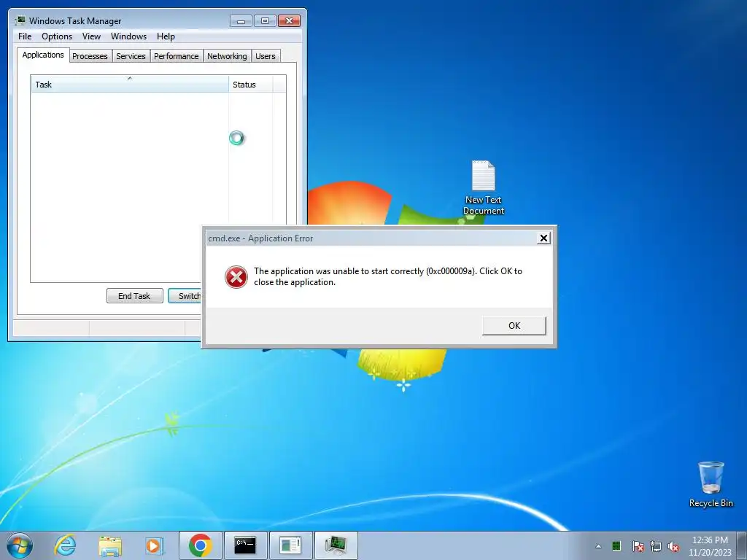Open the Windows menu in Task Manager
Viewport: 747px width, 560px height.
click(128, 36)
